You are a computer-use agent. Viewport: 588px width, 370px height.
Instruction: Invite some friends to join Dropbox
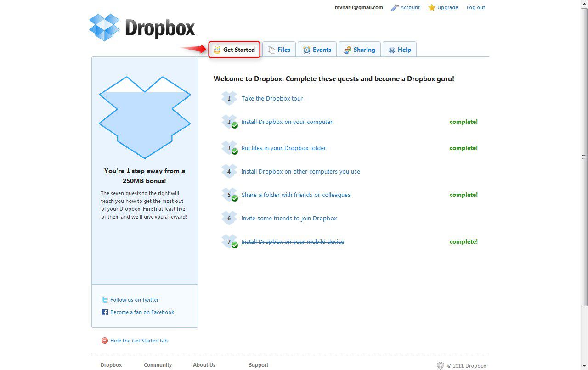pyautogui.click(x=289, y=218)
